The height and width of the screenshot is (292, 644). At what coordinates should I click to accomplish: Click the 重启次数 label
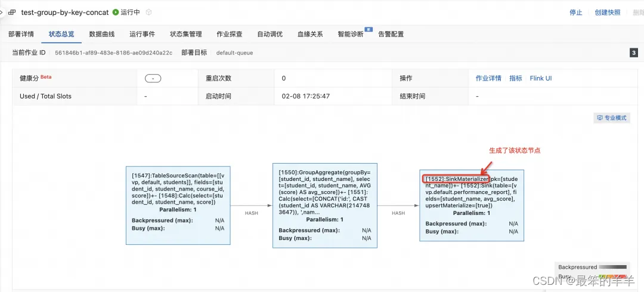218,78
